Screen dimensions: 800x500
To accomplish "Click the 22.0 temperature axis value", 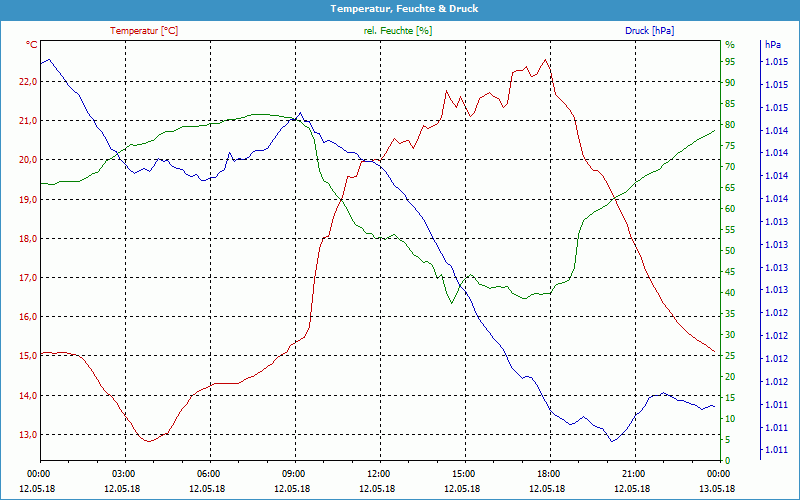I will [x=28, y=81].
